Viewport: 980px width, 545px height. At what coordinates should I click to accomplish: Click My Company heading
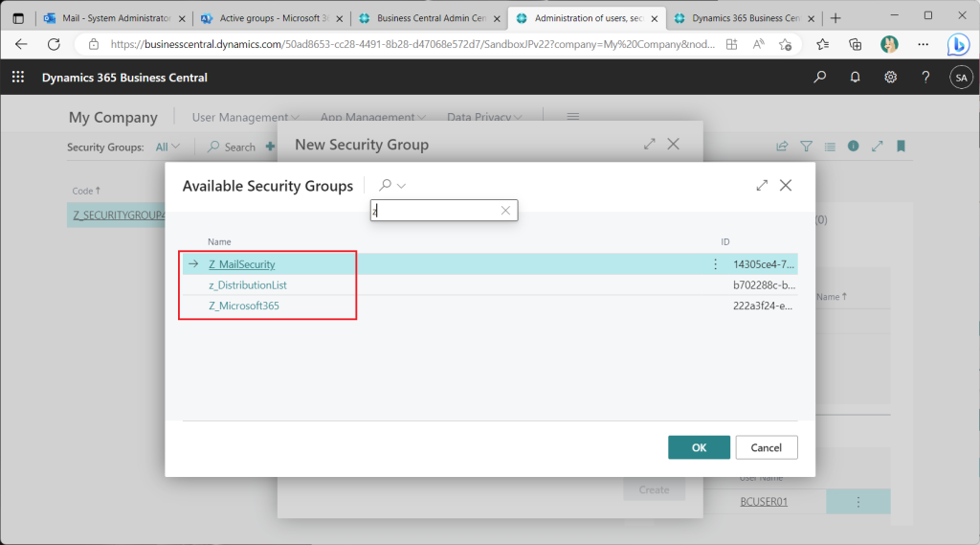[113, 117]
